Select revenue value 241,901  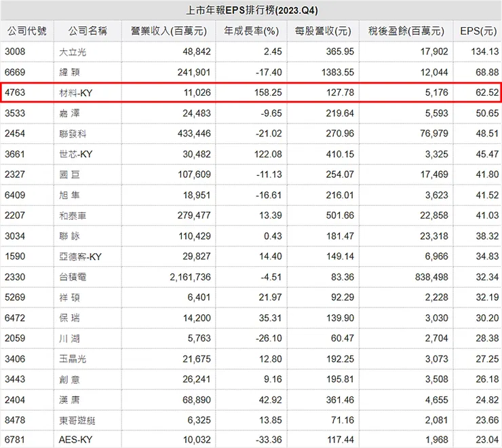coord(194,72)
